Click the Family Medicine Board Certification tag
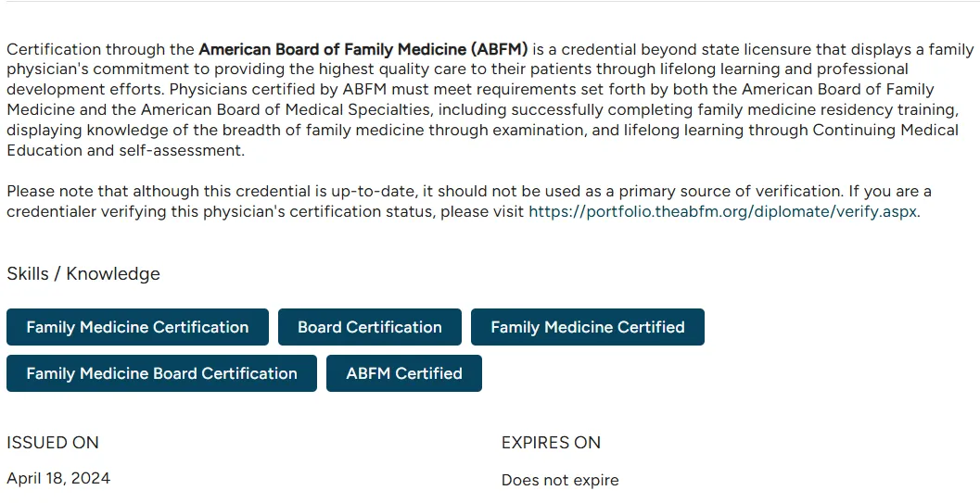The width and height of the screenshot is (980, 503). pyautogui.click(x=161, y=373)
